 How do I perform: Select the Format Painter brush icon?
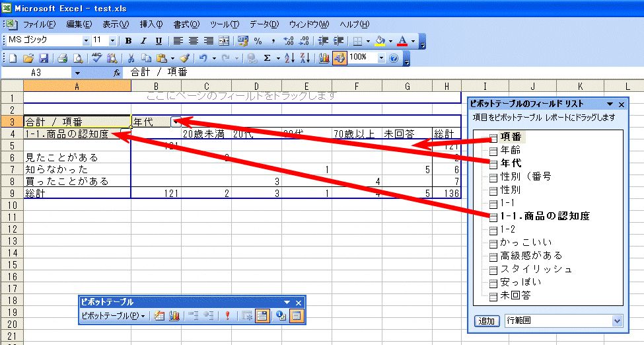[x=184, y=58]
